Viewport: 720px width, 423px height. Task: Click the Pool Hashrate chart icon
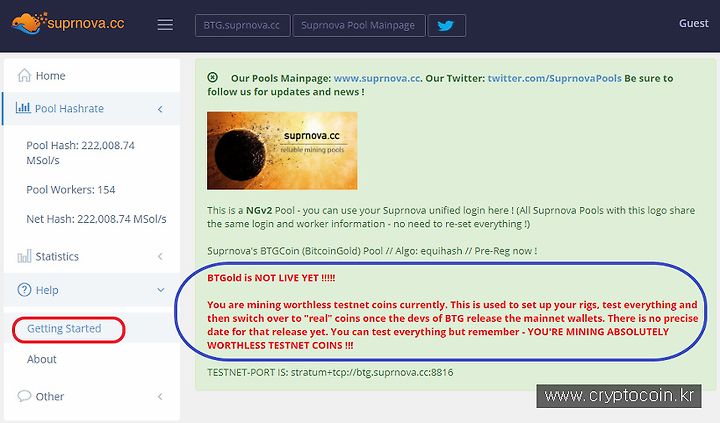coord(23,108)
